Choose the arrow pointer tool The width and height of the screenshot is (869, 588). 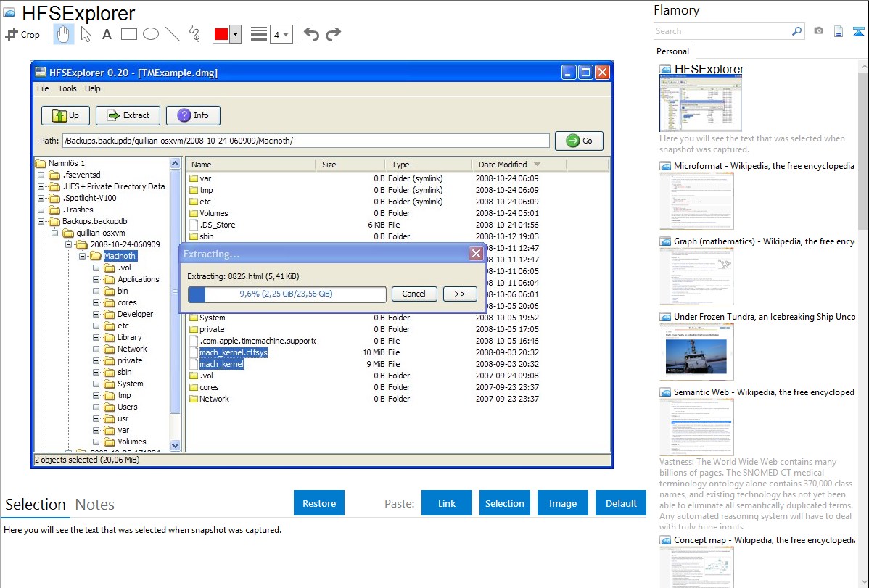[x=86, y=34]
